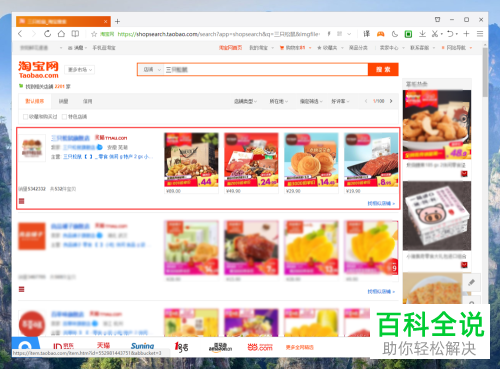This screenshot has height=369, width=500.
Task: Expand the 联系客服 dropdown
Action: (x=423, y=48)
